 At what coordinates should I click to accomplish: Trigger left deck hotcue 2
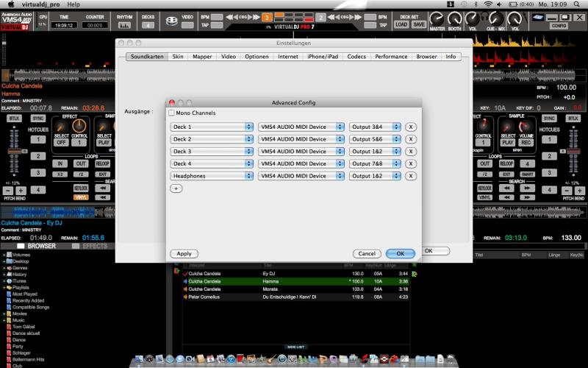coord(38,156)
